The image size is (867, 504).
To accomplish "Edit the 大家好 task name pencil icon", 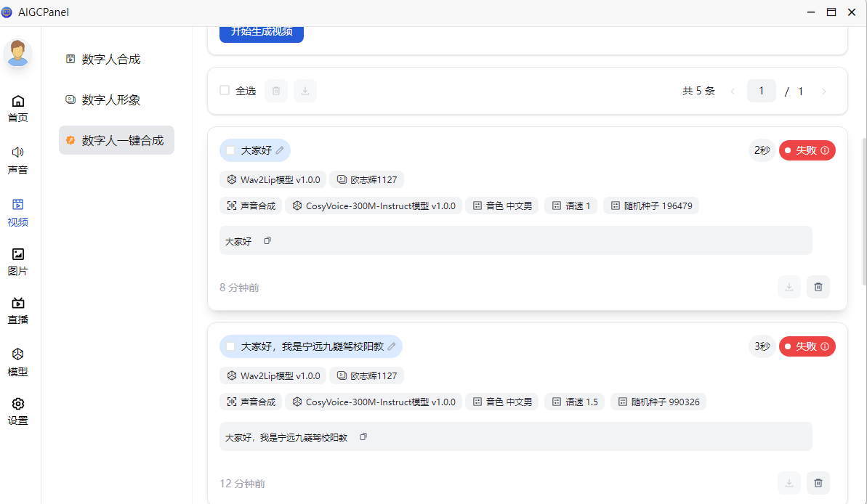I will pos(280,150).
